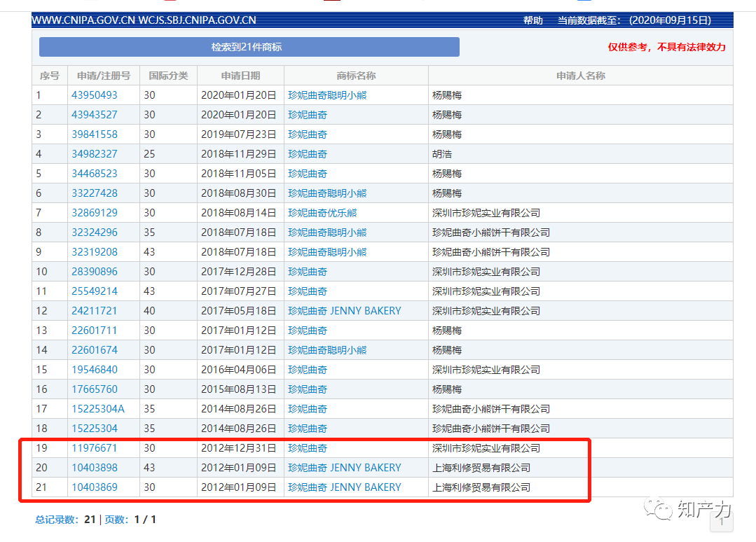Viewport: 756px width, 542px height.
Task: Open registration number 32869129
Action: [x=95, y=213]
